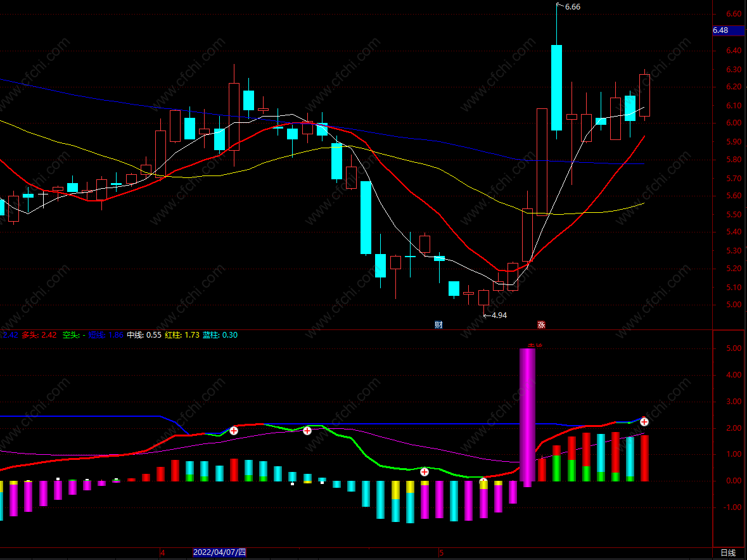The image size is (747, 560).
Task: Click the second plus marker from the left
Action: click(307, 431)
